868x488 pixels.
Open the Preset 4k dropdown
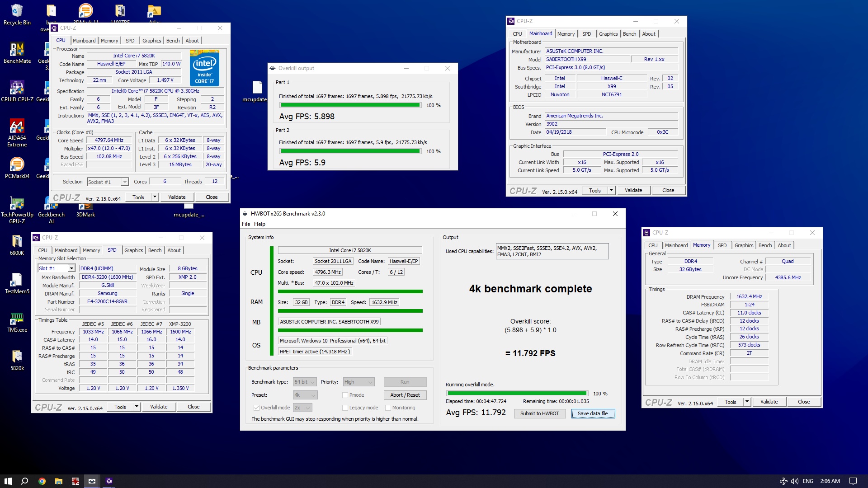click(305, 395)
